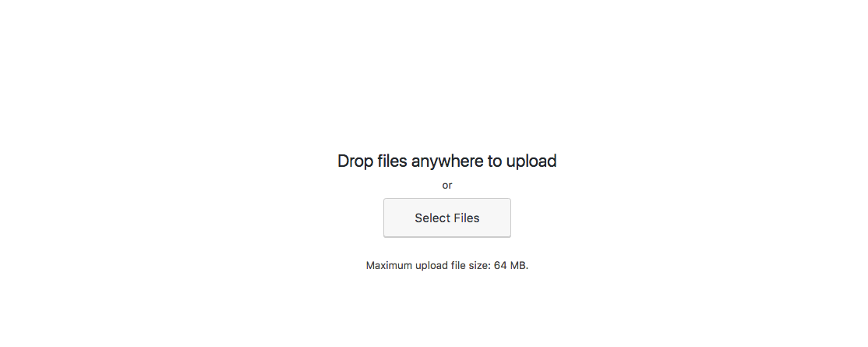The image size is (868, 347).
Task: Browse for files with Select Files
Action: click(446, 218)
